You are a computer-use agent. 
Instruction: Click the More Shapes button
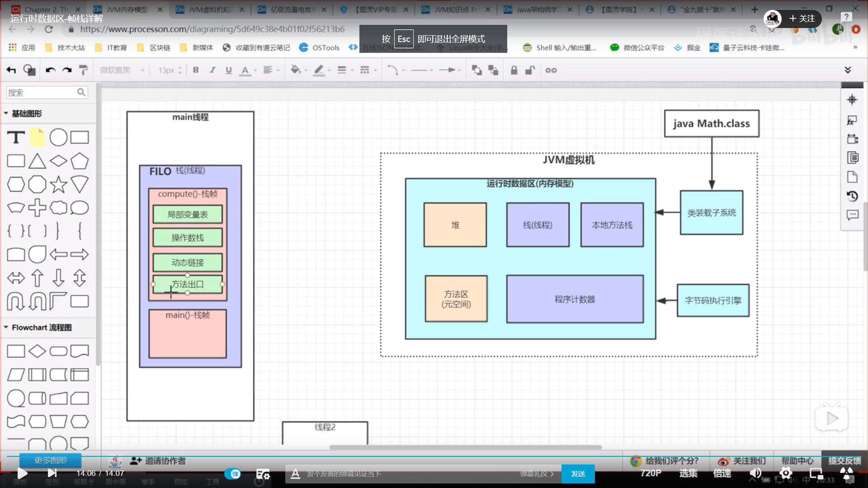pos(50,460)
